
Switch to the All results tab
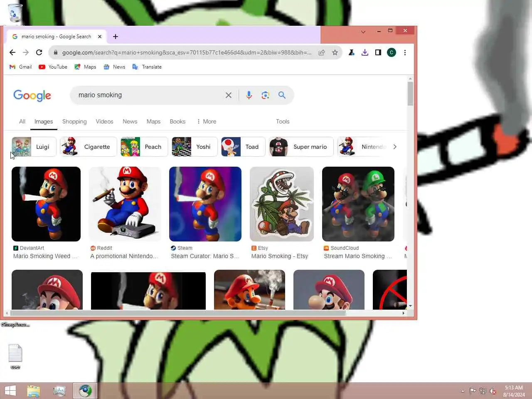point(22,121)
